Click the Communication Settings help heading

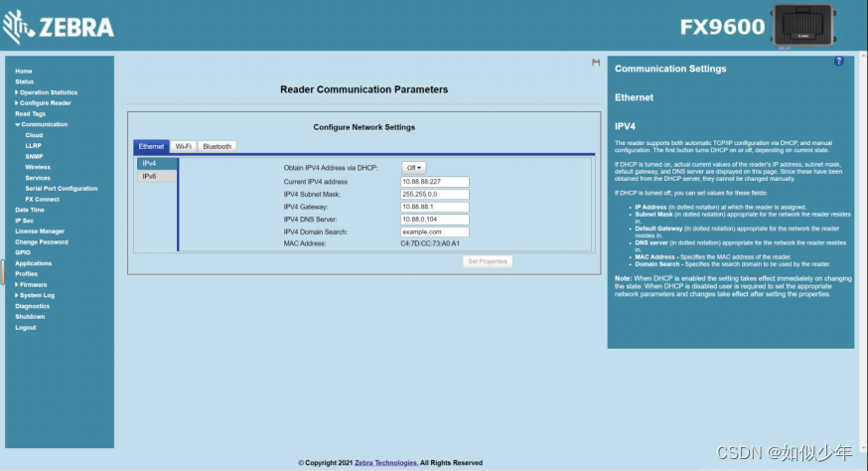pyautogui.click(x=670, y=69)
